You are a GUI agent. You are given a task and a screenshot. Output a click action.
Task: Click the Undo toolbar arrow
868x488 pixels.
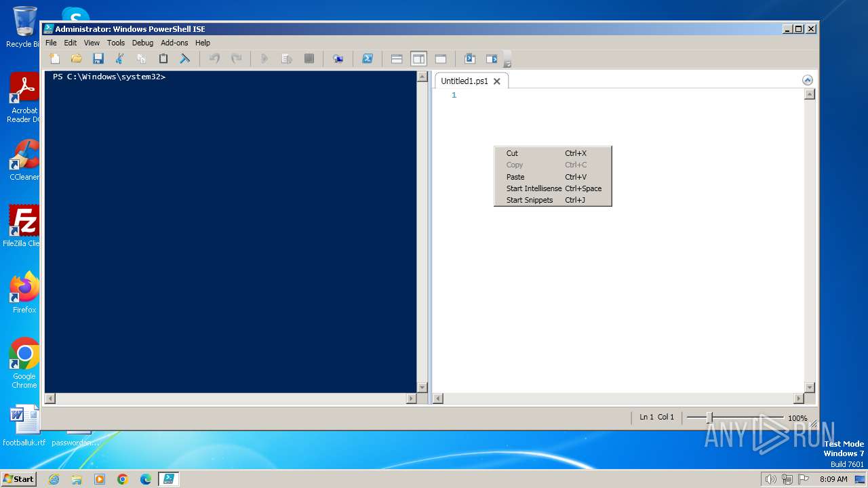(214, 59)
